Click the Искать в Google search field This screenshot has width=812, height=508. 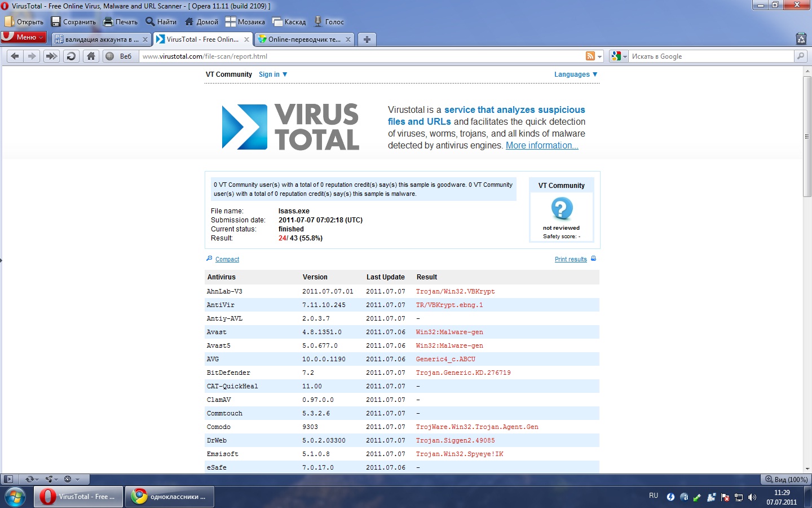coord(712,56)
